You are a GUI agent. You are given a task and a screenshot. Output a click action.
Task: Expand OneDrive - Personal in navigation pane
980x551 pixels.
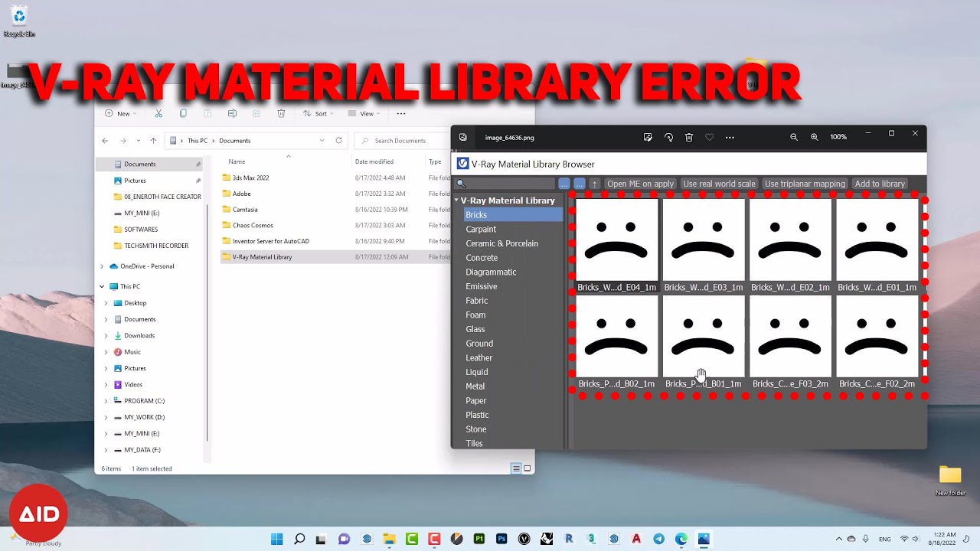pos(102,266)
